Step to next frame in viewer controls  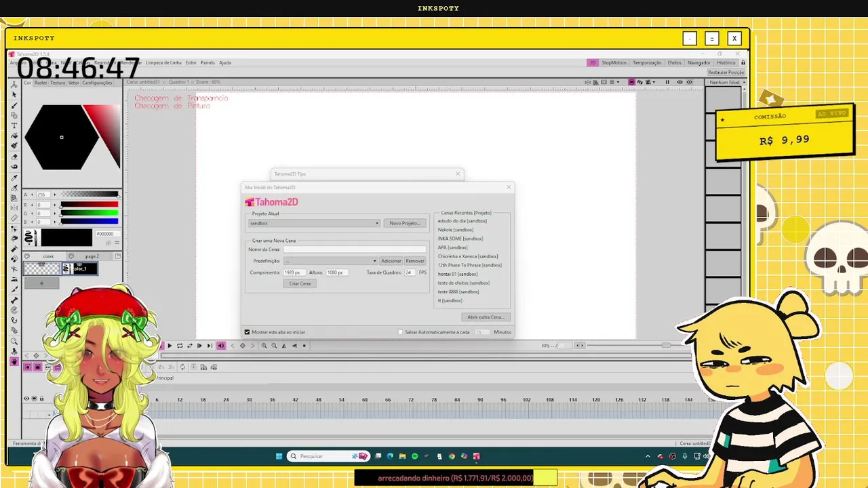(x=199, y=346)
